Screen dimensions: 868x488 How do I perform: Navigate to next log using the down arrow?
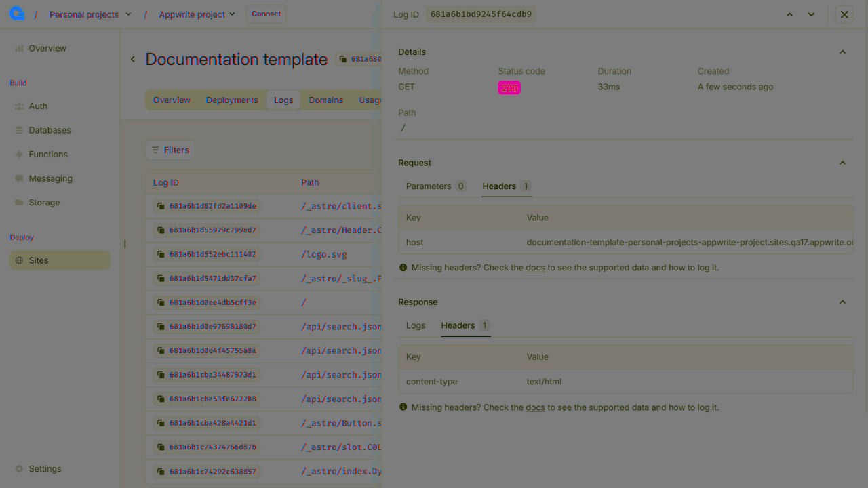click(811, 14)
